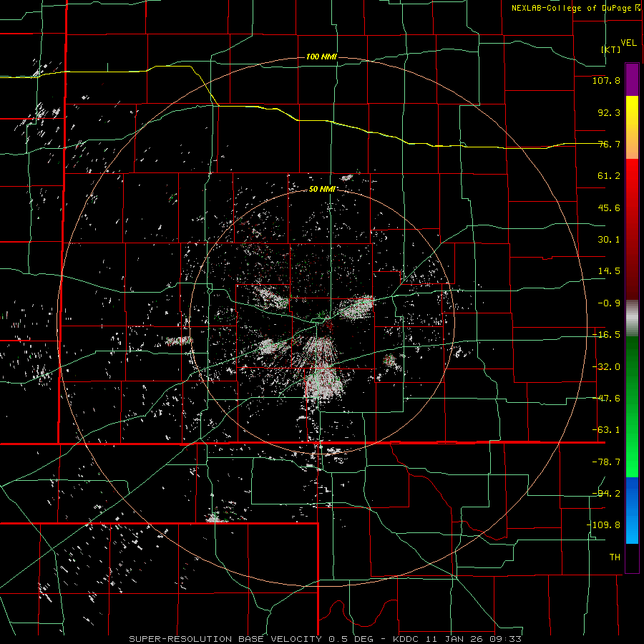The image size is (644, 644).
Task: Click the 92.3 velocity scale value
Action: coord(609,112)
